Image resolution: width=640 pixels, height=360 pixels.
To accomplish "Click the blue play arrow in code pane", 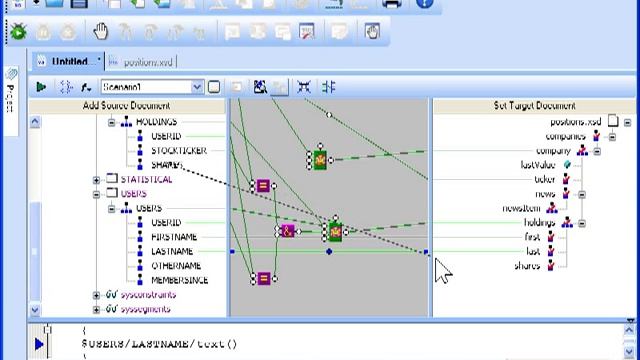I will 39,344.
